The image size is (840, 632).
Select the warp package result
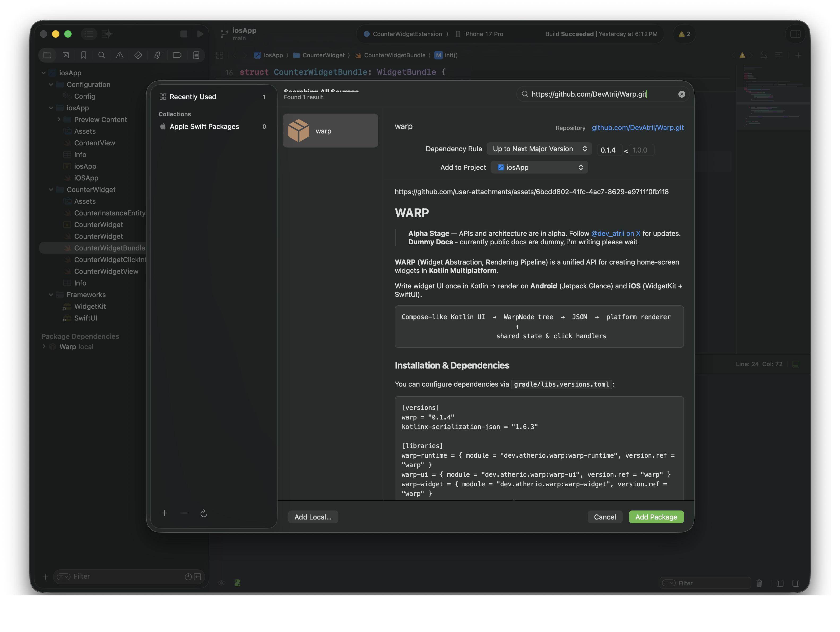(330, 131)
